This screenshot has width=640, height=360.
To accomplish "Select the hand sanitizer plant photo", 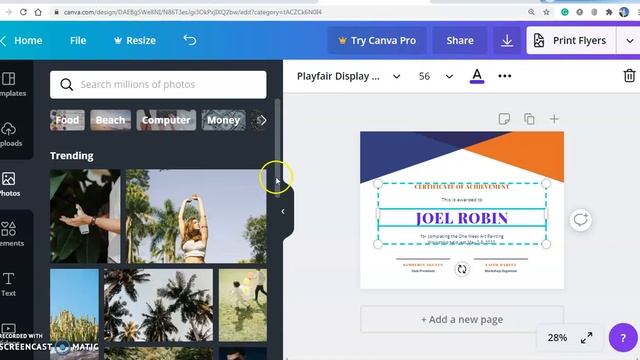I will [85, 216].
